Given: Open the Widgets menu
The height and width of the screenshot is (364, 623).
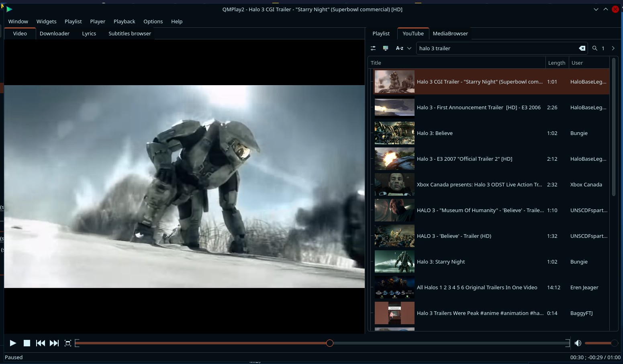Looking at the screenshot, I should coord(46,21).
